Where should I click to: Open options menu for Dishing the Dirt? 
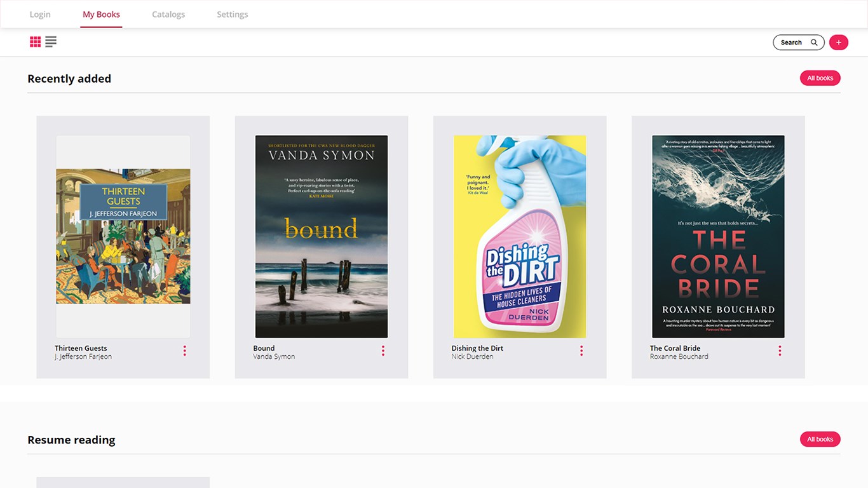tap(581, 351)
